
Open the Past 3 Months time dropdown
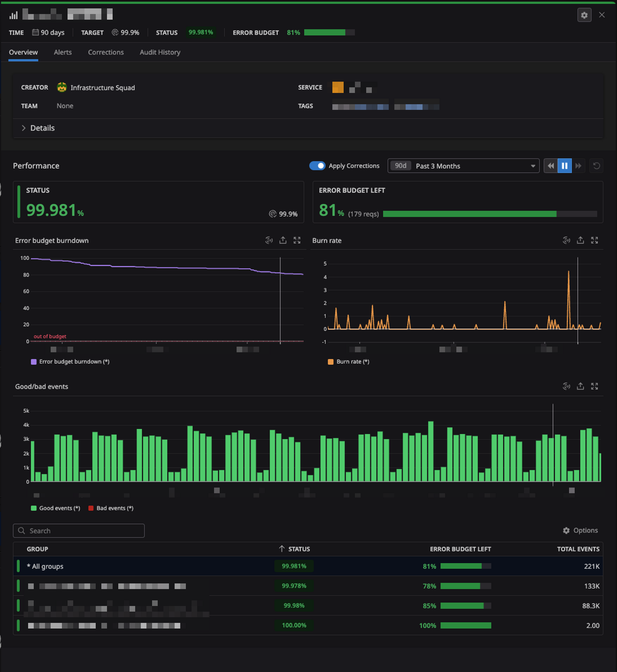(x=463, y=166)
